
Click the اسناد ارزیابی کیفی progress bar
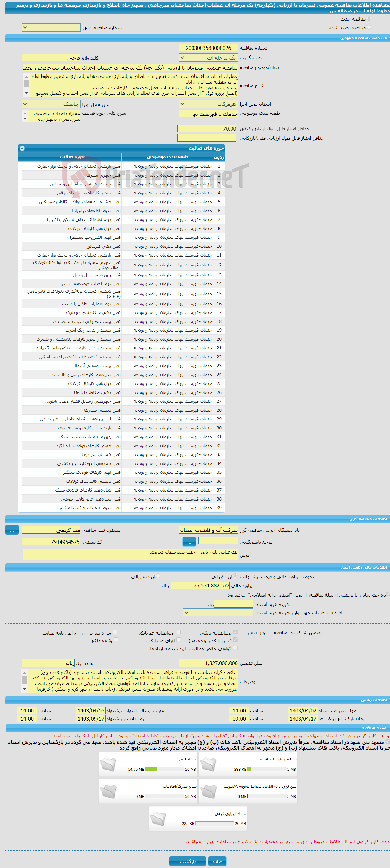tap(215, 823)
